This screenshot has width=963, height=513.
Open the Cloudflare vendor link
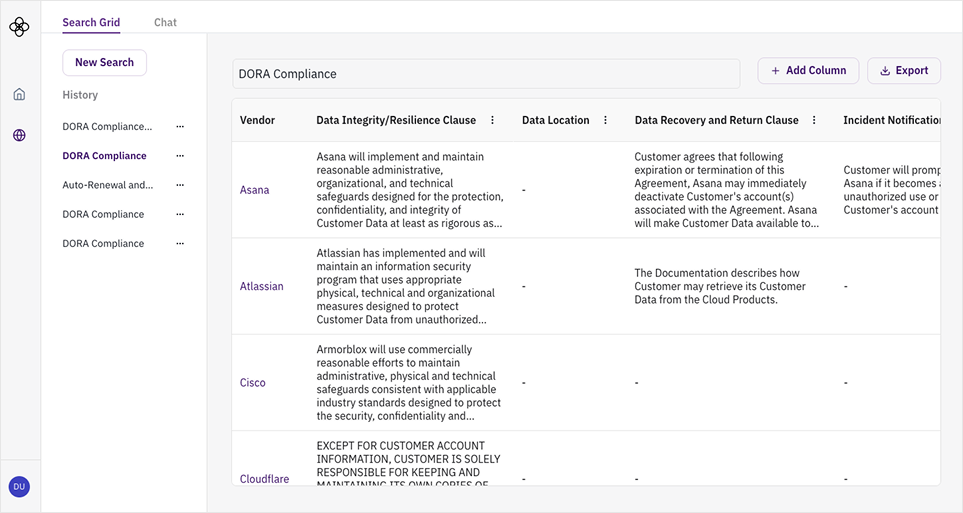pyautogui.click(x=264, y=479)
